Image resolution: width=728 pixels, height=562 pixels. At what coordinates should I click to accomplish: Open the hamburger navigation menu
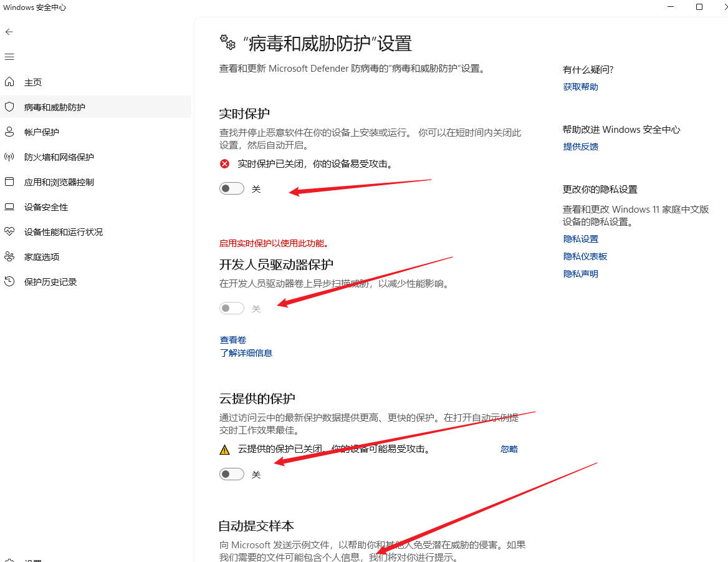[9, 57]
